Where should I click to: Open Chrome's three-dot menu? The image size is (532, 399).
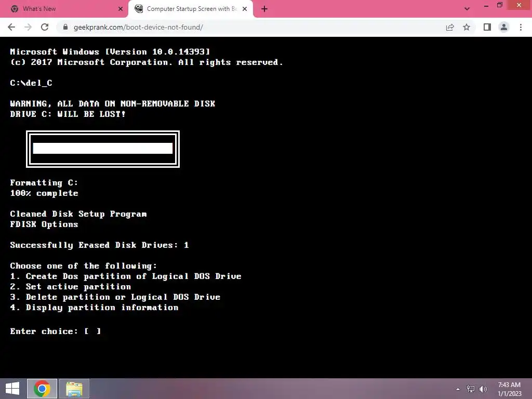click(x=521, y=27)
